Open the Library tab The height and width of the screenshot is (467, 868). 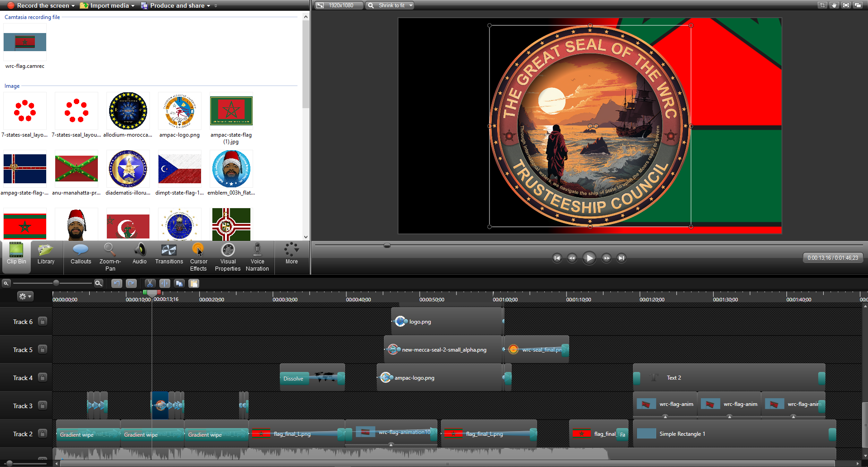tap(46, 254)
